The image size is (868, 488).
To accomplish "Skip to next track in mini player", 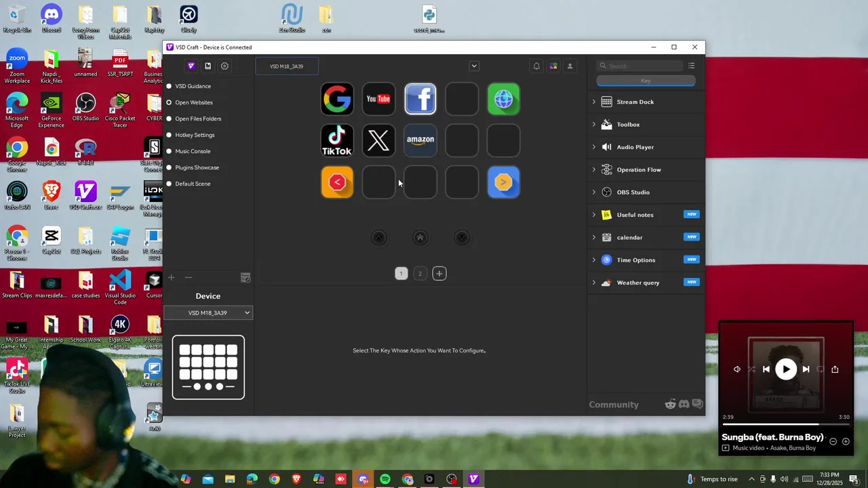I will [x=806, y=369].
